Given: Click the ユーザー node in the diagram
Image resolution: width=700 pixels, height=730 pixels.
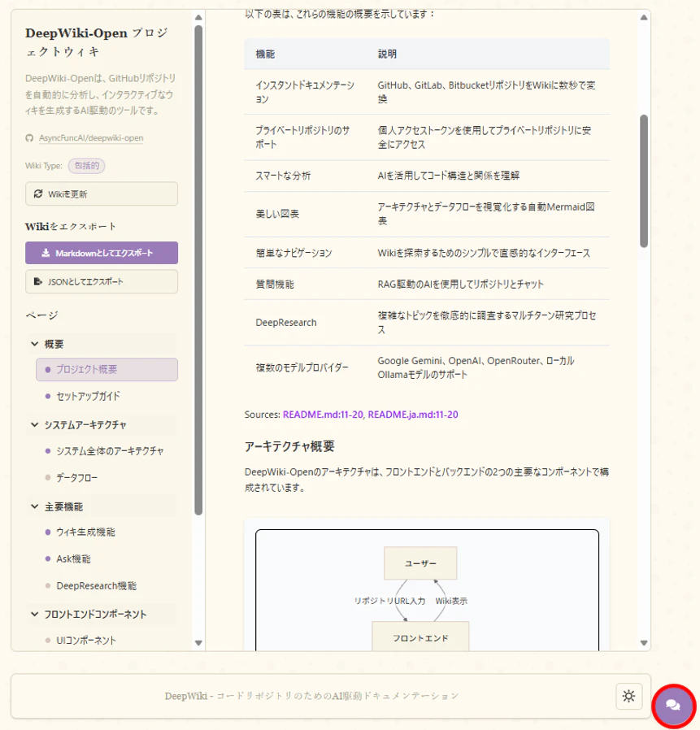Looking at the screenshot, I should point(420,563).
